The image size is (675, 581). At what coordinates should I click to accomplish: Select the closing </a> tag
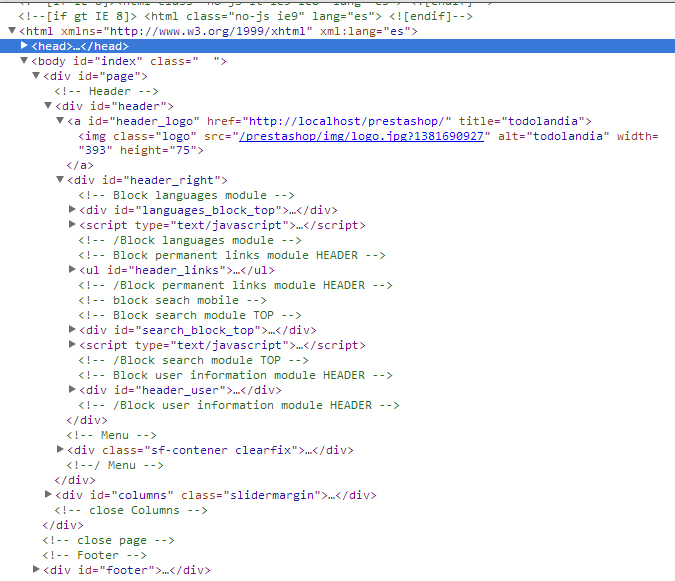coord(80,165)
